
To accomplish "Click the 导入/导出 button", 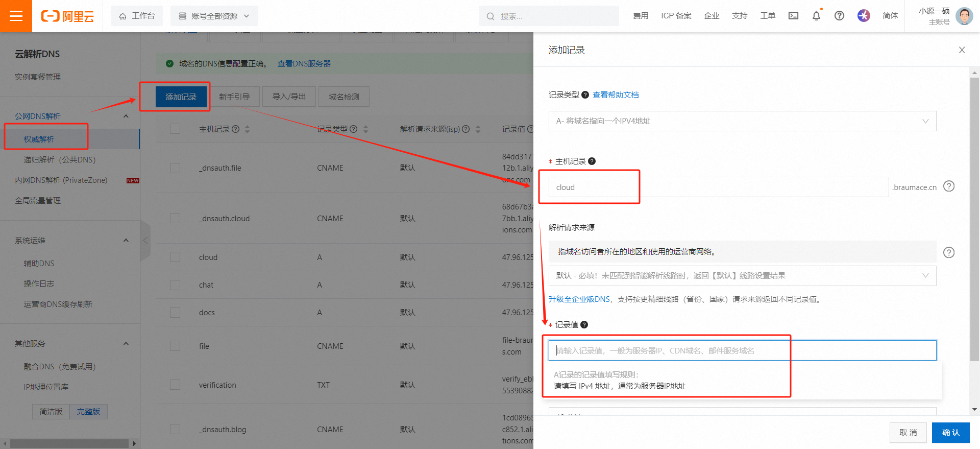I will pos(289,97).
